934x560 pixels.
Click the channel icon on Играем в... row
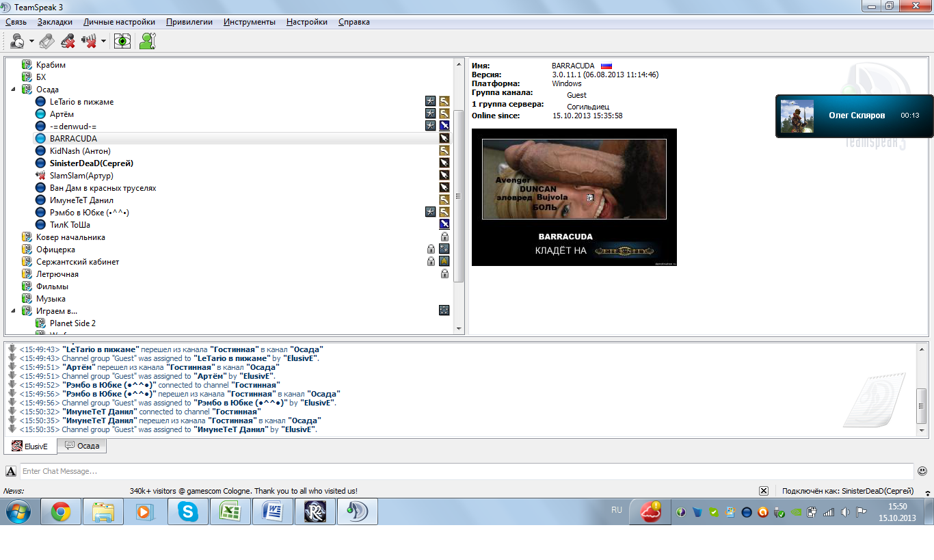coord(444,310)
